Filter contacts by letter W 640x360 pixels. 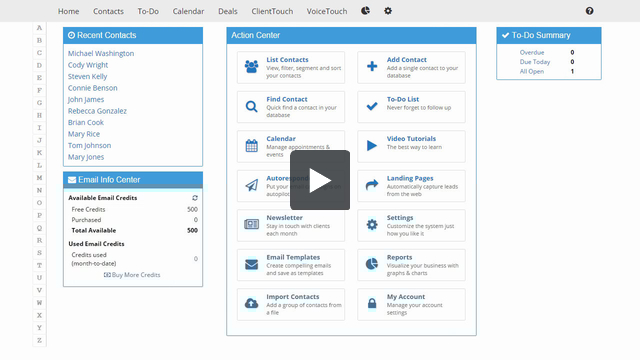click(39, 303)
